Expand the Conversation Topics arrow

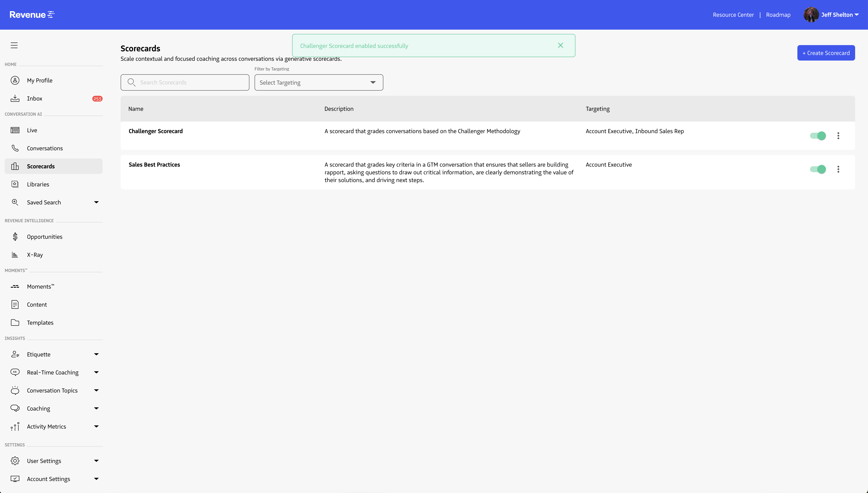click(x=96, y=390)
